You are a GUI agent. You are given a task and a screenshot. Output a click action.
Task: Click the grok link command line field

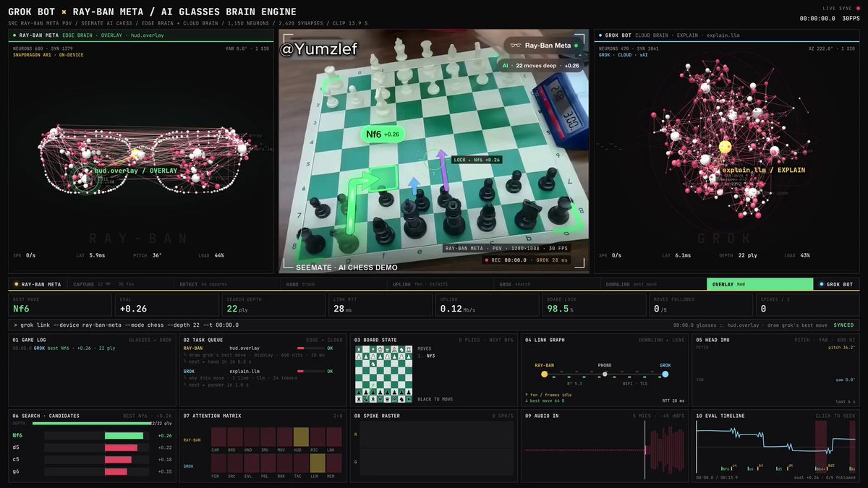click(434, 325)
